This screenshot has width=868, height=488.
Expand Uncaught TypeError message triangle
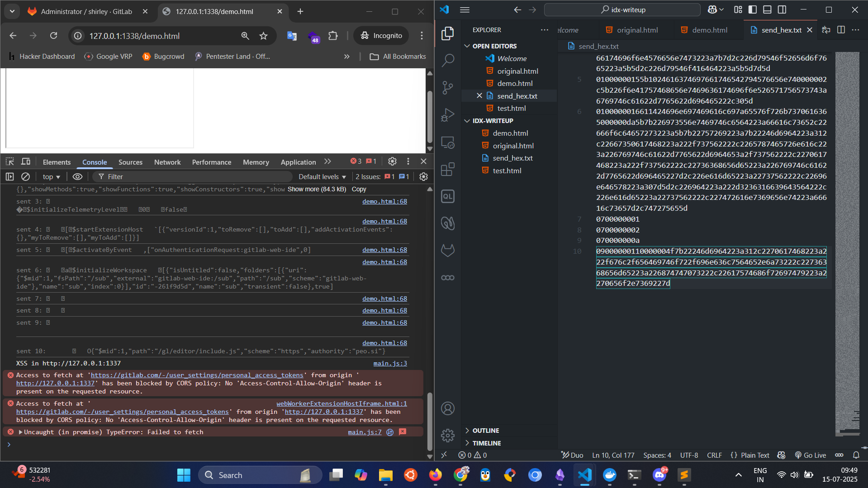pyautogui.click(x=20, y=432)
